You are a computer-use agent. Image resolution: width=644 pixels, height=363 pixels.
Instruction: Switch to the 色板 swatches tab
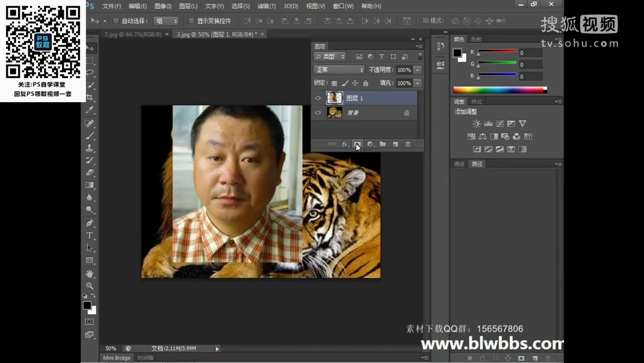click(x=476, y=39)
